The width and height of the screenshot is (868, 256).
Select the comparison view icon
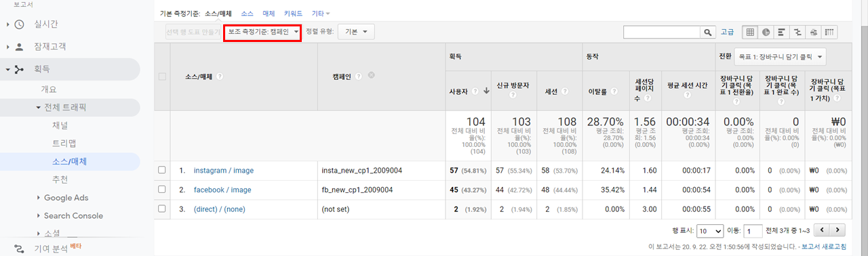click(x=797, y=32)
